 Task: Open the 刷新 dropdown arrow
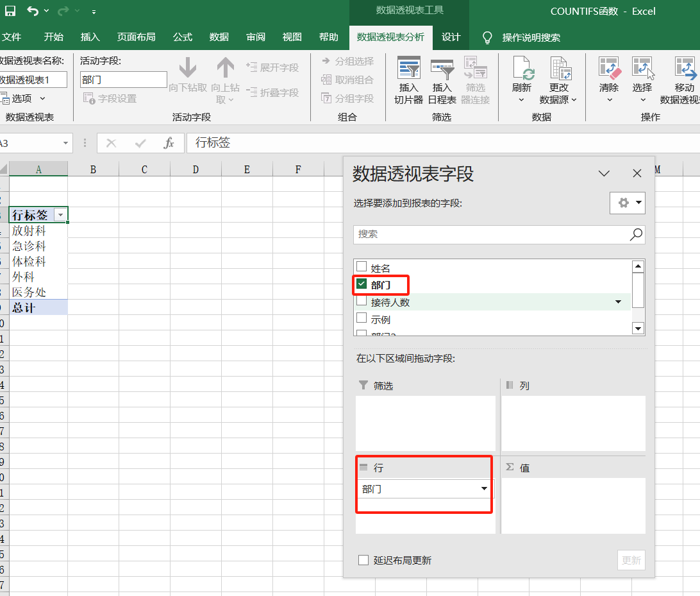point(521,99)
